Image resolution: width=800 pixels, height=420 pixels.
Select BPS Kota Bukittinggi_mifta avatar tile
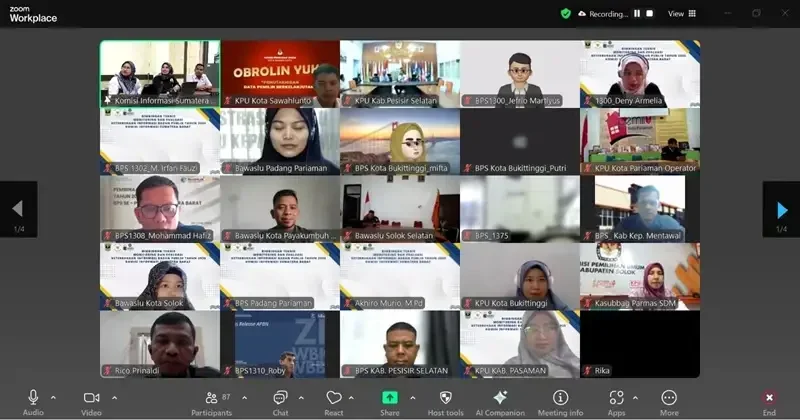(x=400, y=142)
